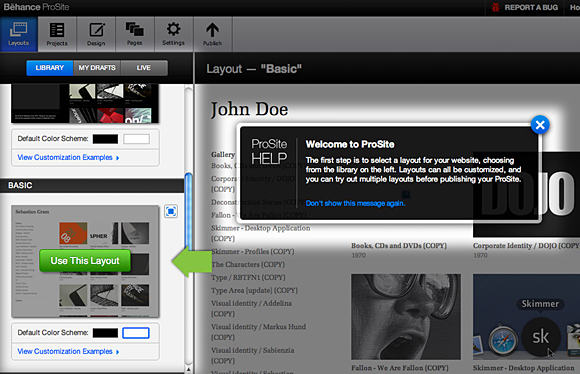Screen dimensions: 580x374
Task: Click 'Corporate Identity / DOJO' project caption
Action: click(526, 246)
